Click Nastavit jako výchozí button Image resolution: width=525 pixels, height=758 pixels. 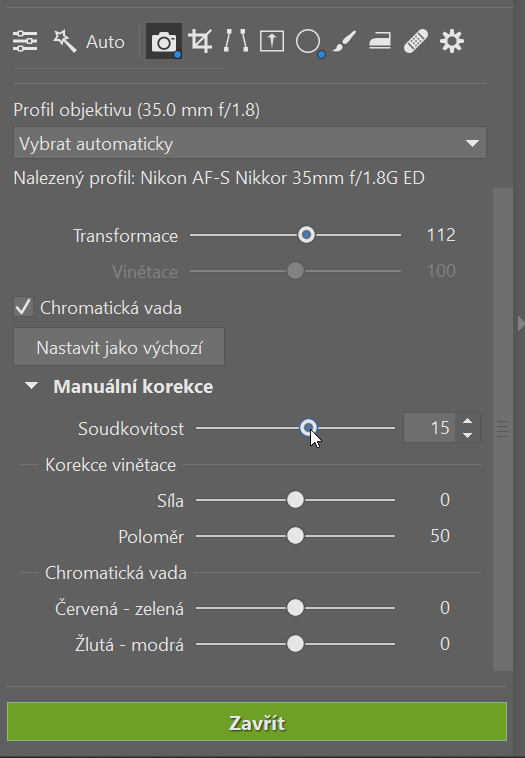[119, 347]
